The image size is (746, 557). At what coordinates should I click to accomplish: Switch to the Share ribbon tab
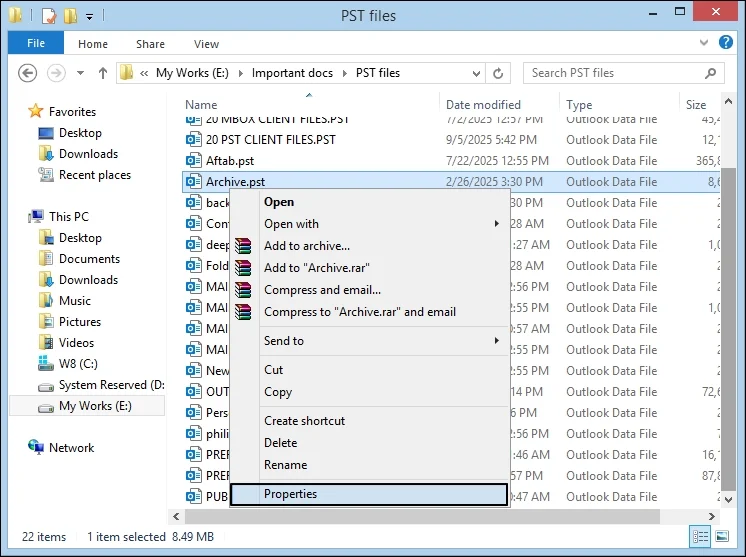150,44
